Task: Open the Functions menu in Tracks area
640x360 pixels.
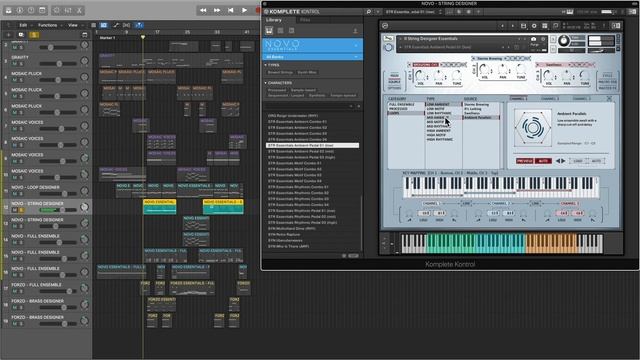Action: (x=48, y=25)
